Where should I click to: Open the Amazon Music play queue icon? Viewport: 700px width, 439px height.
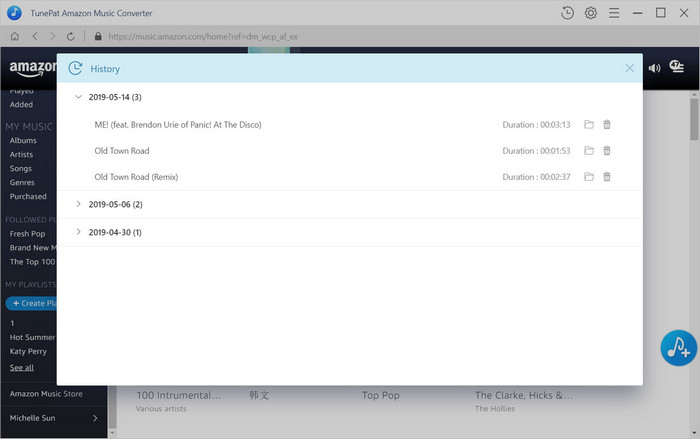click(676, 67)
